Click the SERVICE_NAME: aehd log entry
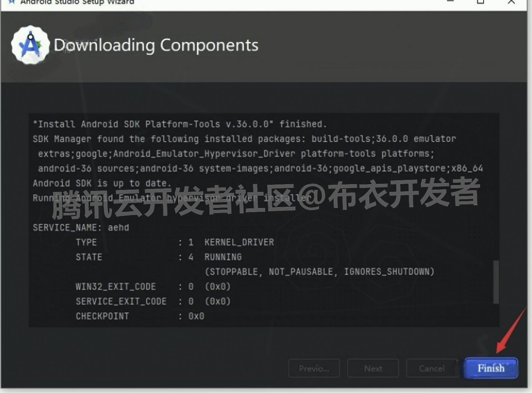The image size is (532, 393). (x=81, y=227)
